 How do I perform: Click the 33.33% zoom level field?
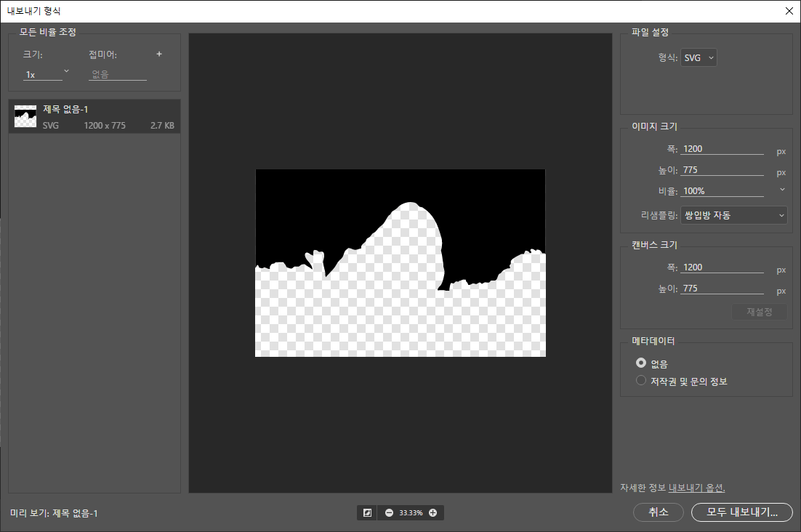coord(411,512)
